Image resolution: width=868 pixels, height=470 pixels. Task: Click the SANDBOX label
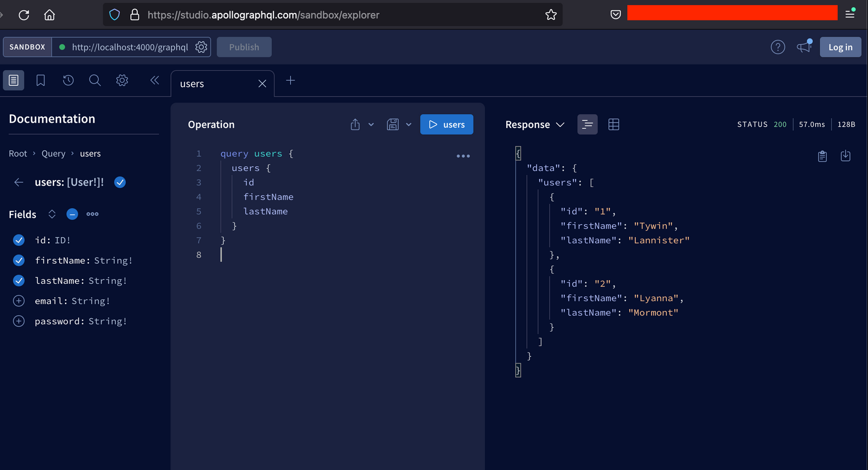point(27,47)
